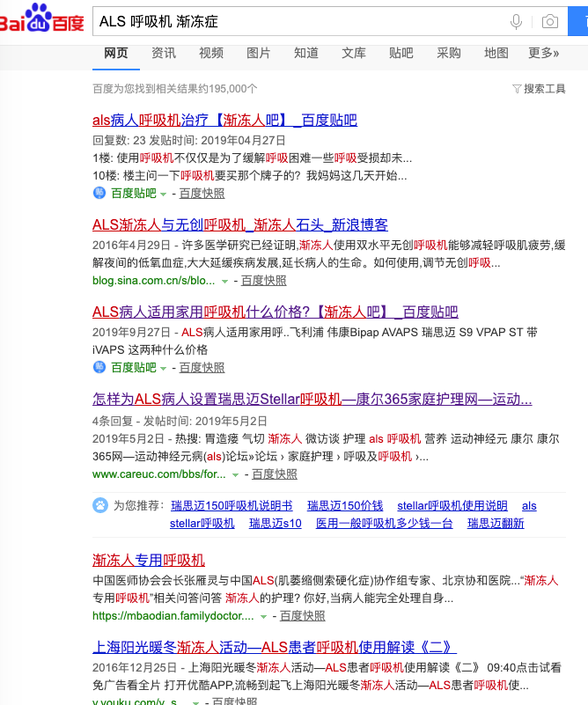Click result count text 百度为您找到相关结果约195,000个
This screenshot has height=705, width=588.
(175, 89)
